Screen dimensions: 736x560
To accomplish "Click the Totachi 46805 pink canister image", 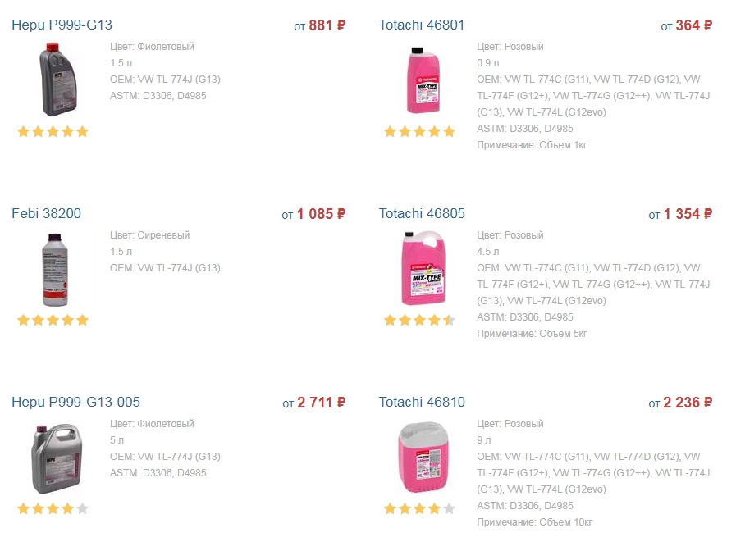I will coord(419,268).
